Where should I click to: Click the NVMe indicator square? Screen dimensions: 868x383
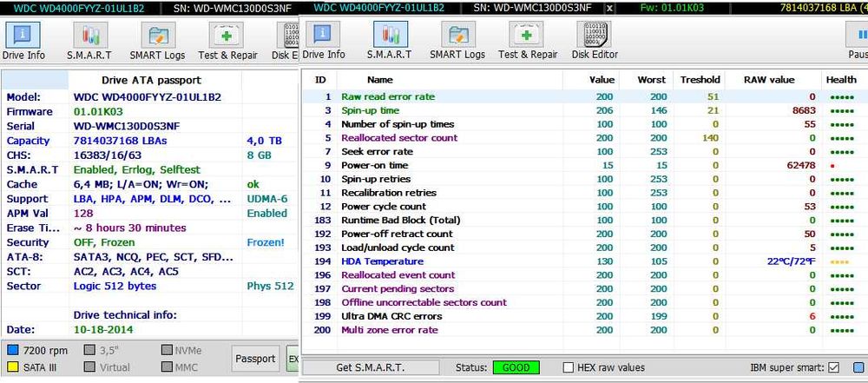click(167, 350)
